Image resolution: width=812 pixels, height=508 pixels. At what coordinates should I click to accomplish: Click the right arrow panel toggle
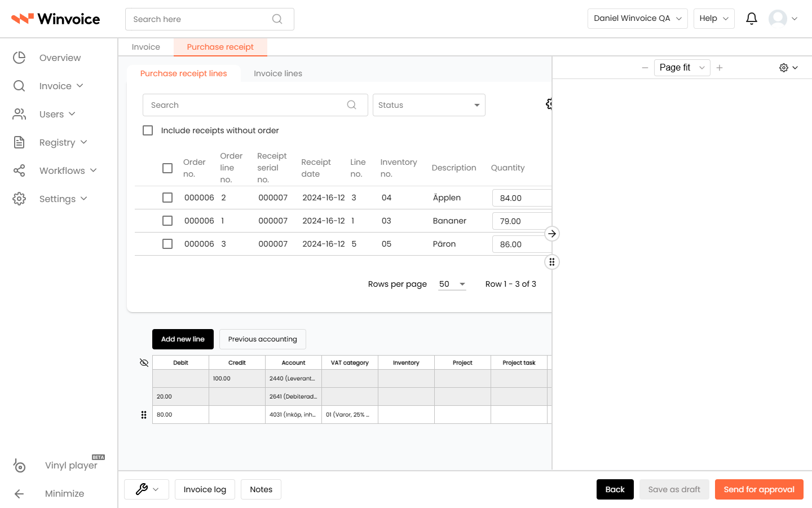(552, 234)
